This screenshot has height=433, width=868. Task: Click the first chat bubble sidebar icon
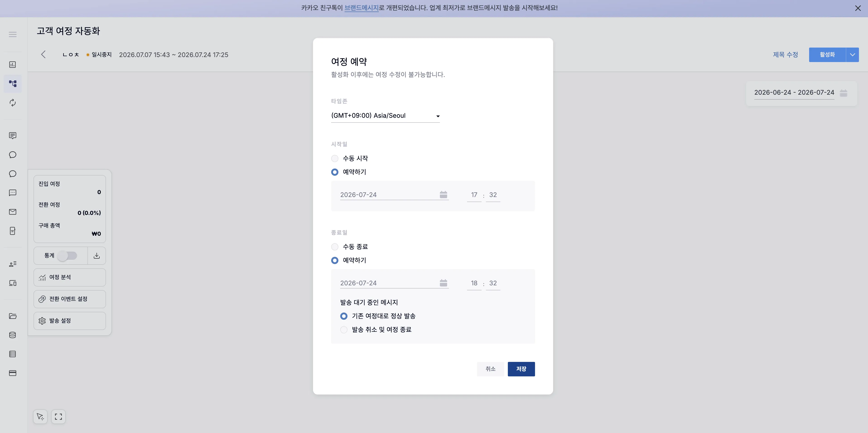(x=12, y=155)
